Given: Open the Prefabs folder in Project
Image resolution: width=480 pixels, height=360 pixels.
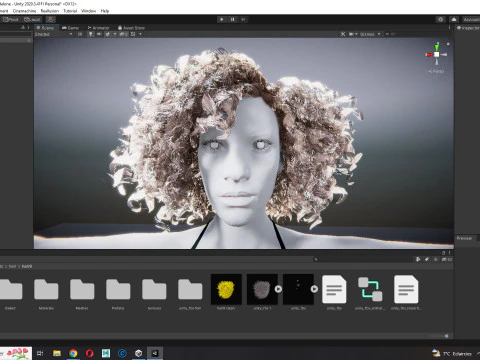Looking at the screenshot, I should pyautogui.click(x=118, y=289).
